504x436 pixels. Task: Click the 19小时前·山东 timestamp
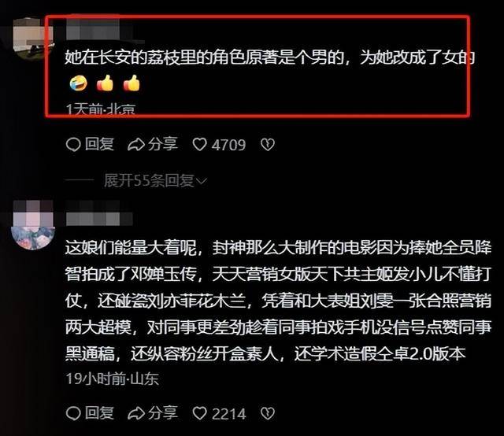[112, 379]
